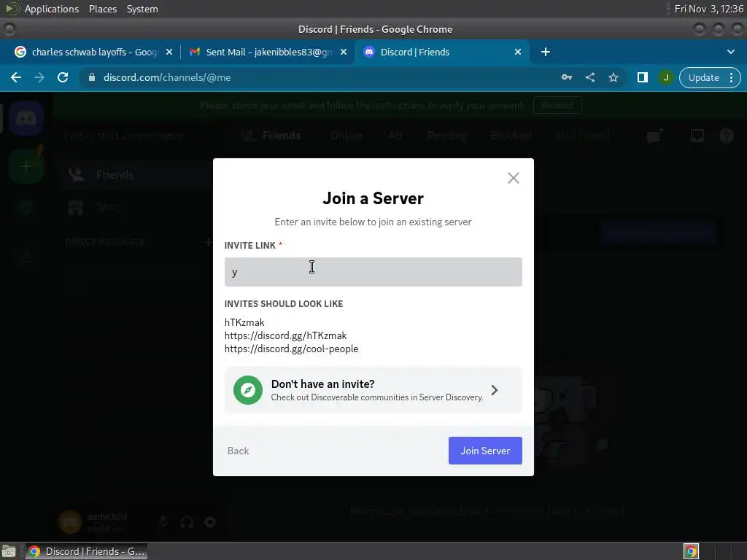
Task: Select the Blocked friends tab
Action: (x=511, y=136)
